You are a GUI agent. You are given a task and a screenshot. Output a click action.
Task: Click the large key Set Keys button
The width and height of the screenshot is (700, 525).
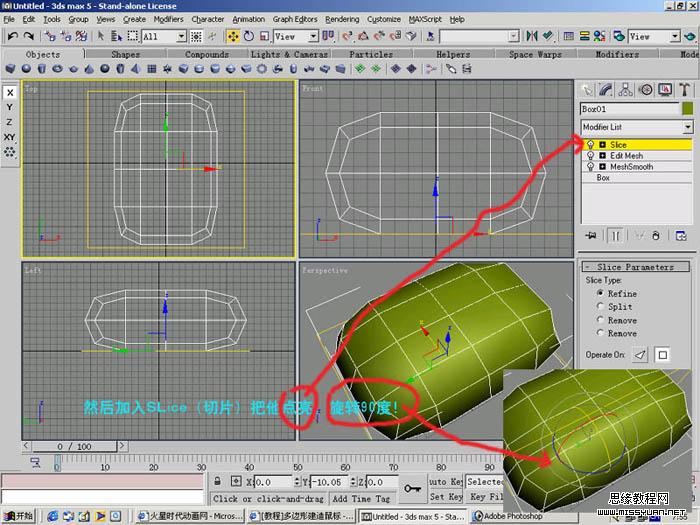click(413, 488)
